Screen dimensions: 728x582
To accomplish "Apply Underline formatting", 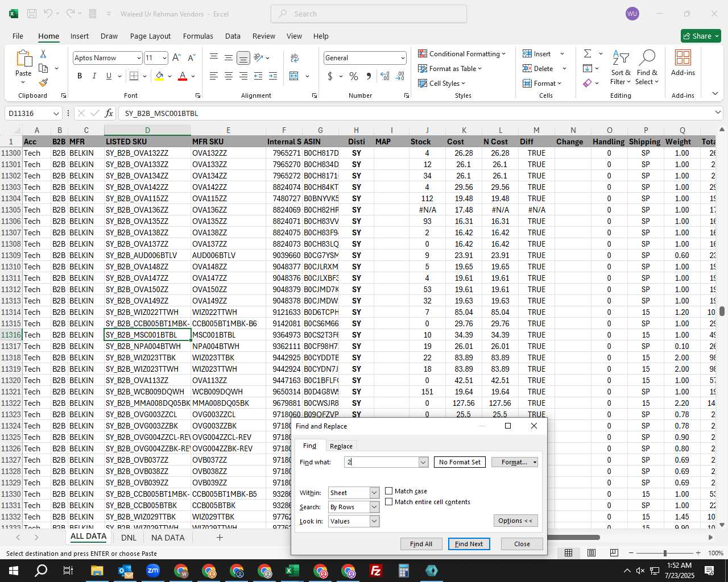I will [x=109, y=76].
